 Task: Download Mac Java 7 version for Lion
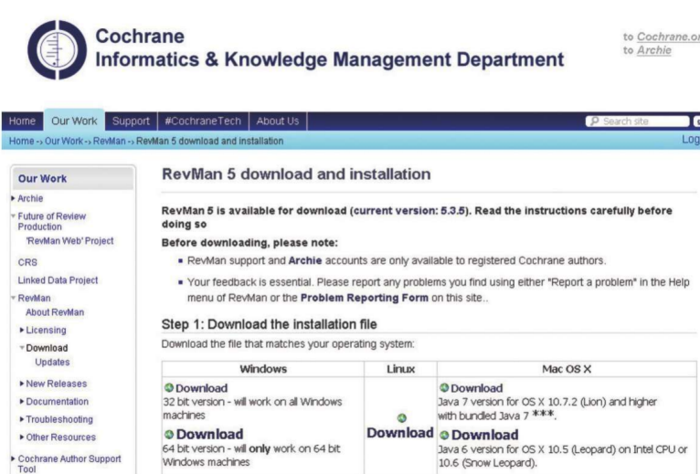[x=477, y=388]
